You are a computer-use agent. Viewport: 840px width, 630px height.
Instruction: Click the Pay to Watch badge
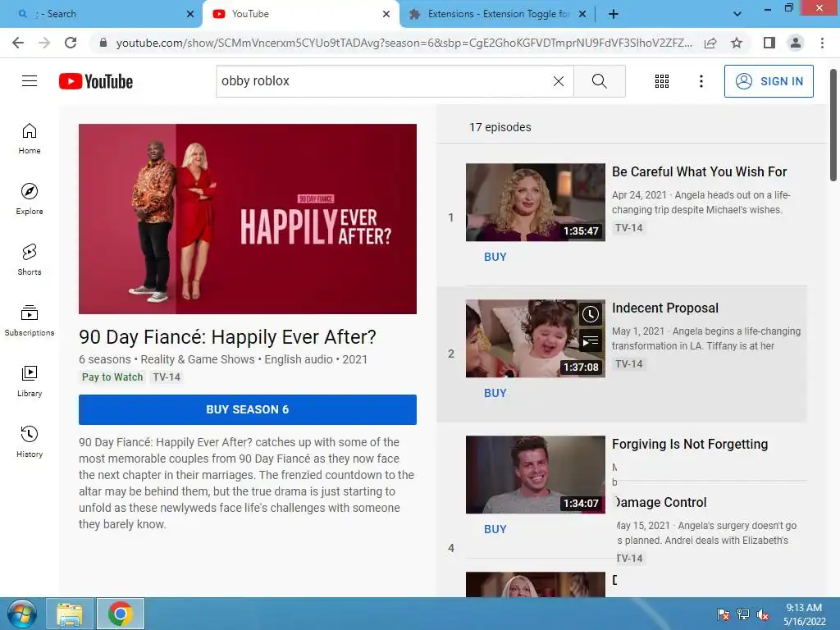[x=112, y=377]
